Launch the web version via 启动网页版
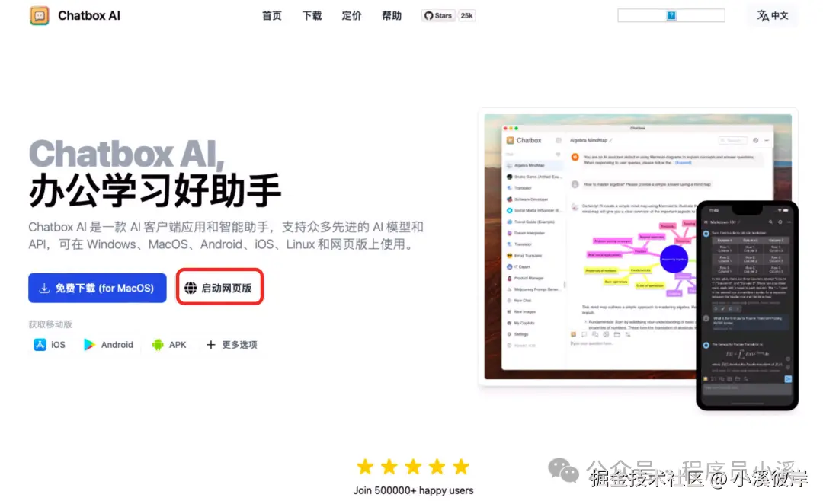 click(219, 287)
